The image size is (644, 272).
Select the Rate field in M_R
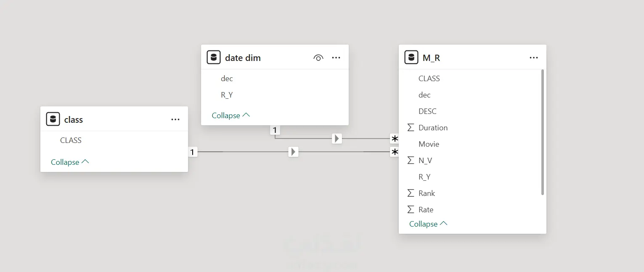tap(426, 210)
